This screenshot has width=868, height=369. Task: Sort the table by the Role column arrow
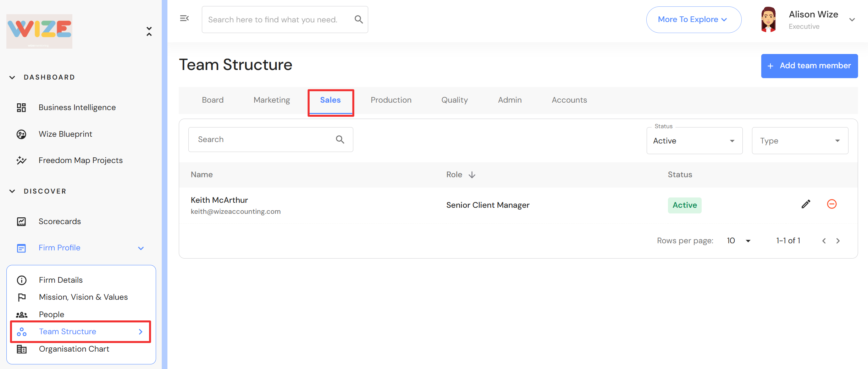tap(472, 175)
